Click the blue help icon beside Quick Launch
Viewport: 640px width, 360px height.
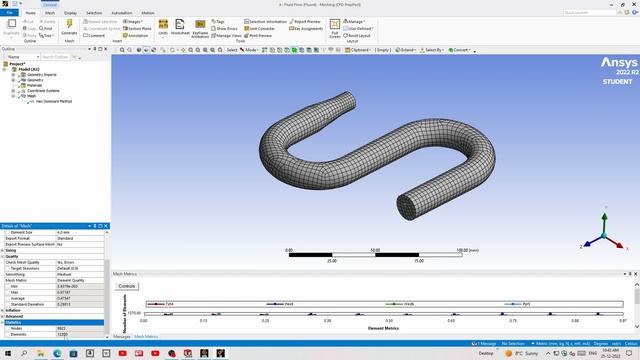(635, 13)
